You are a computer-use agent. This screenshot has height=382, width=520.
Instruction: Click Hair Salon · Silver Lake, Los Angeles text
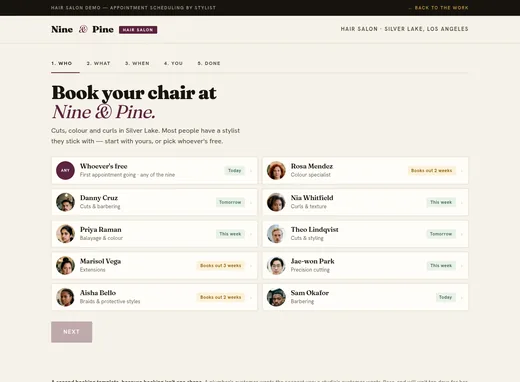[x=404, y=29]
